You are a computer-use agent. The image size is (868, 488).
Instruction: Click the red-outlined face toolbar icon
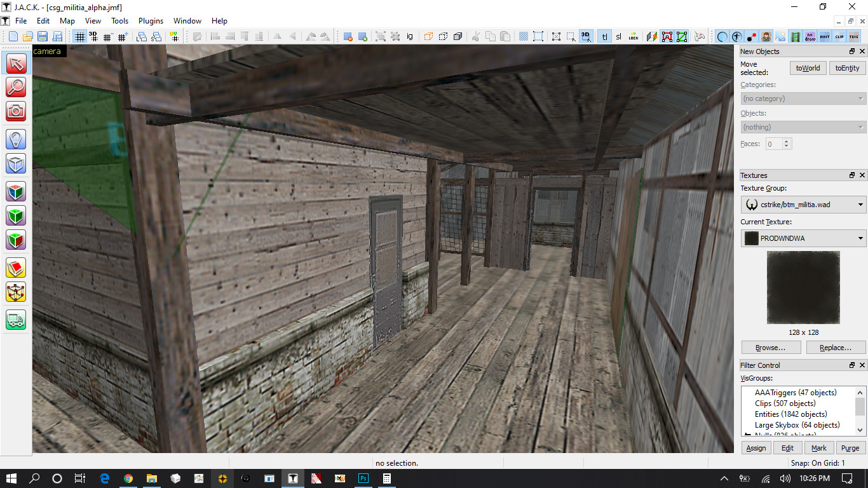pyautogui.click(x=667, y=36)
